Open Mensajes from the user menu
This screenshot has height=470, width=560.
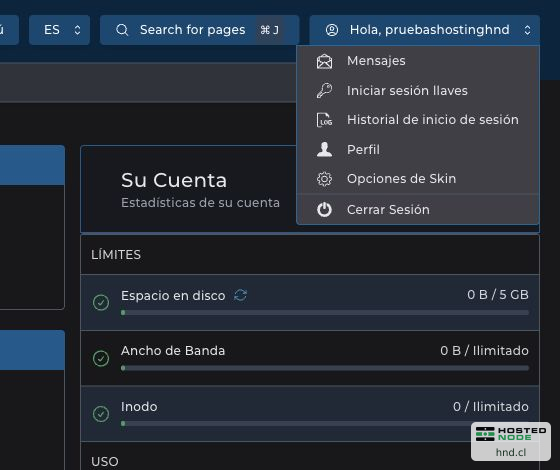pyautogui.click(x=418, y=61)
